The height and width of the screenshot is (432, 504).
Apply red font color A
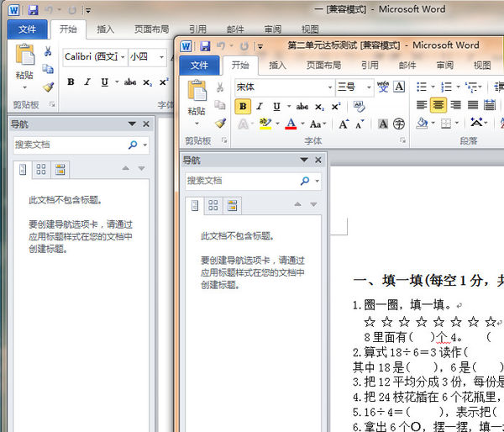click(x=291, y=124)
